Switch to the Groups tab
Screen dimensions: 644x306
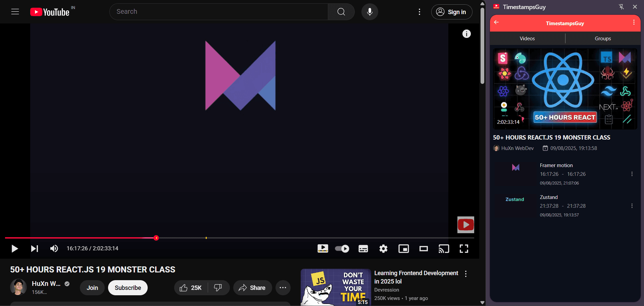tap(603, 39)
